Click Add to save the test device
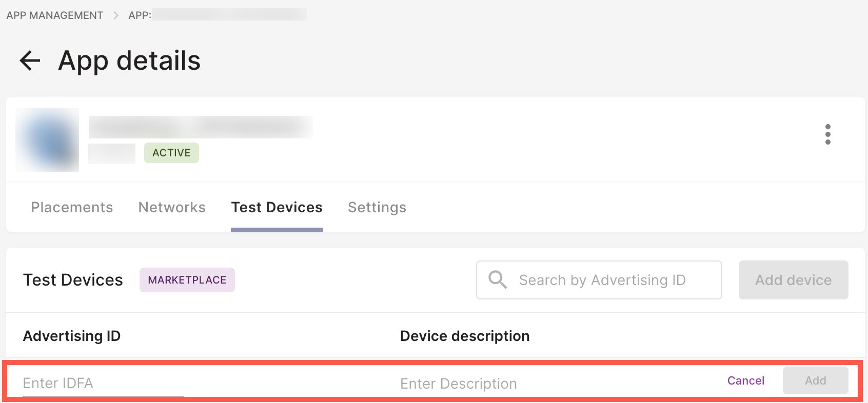The image size is (868, 403). point(815,380)
